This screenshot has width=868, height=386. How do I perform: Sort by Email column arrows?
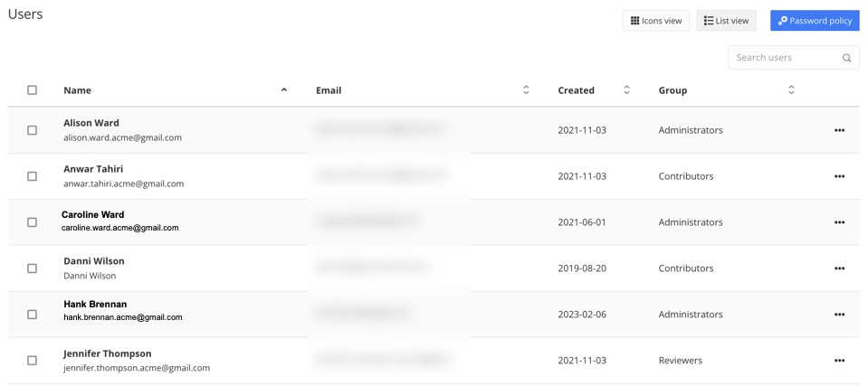coord(526,90)
